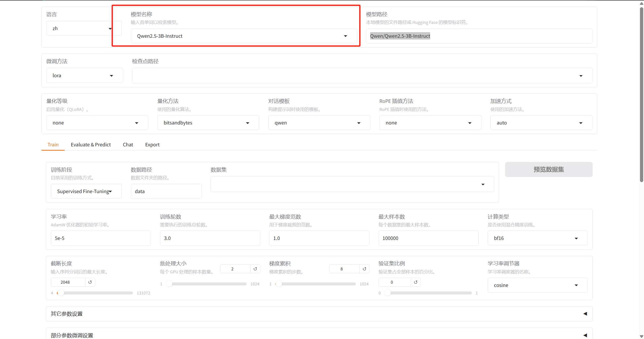The image size is (644, 339).
Task: Click the 截断长度 number box showing 2048
Action: click(x=68, y=282)
